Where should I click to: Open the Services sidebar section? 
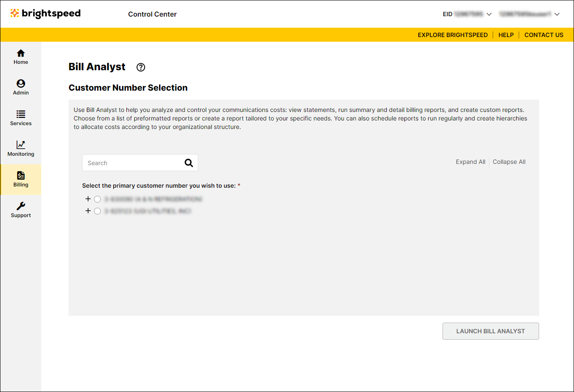(21, 118)
